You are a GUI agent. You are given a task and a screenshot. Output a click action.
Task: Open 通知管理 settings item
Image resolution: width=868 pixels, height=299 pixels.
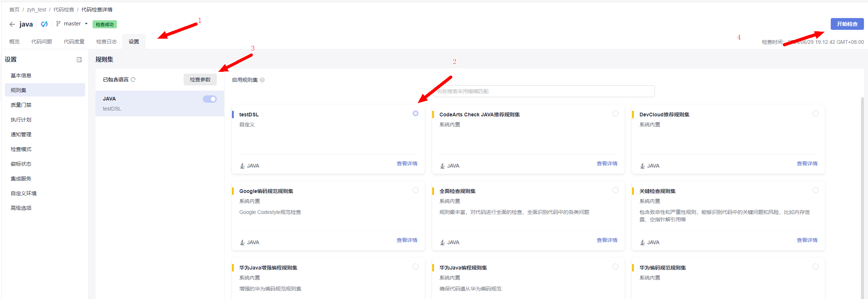(45, 134)
